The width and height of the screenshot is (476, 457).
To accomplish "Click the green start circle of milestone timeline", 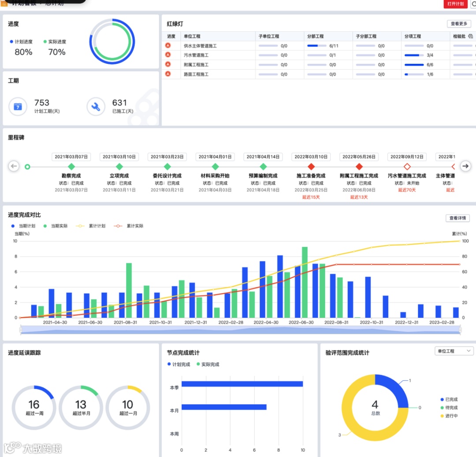I will [27, 167].
